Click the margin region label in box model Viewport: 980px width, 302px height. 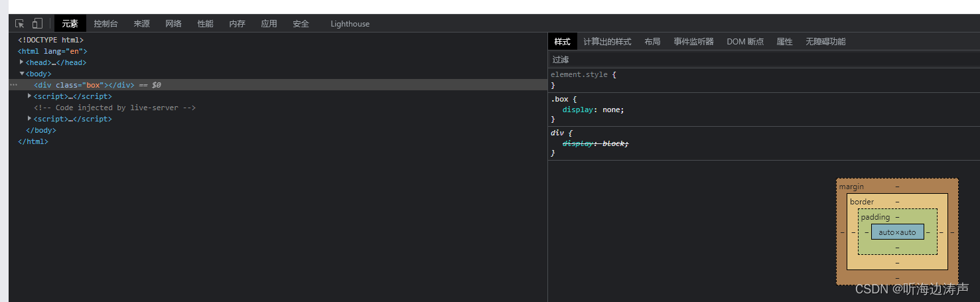pyautogui.click(x=851, y=187)
